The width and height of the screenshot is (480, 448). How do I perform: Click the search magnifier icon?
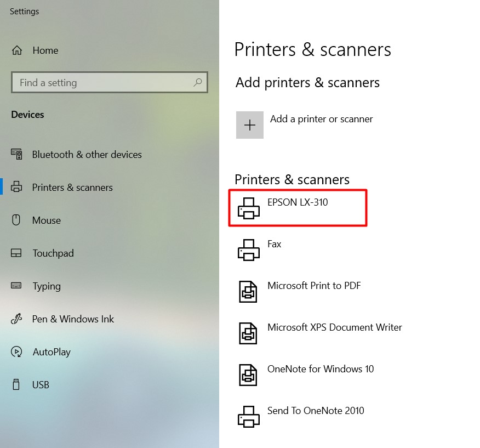point(198,82)
